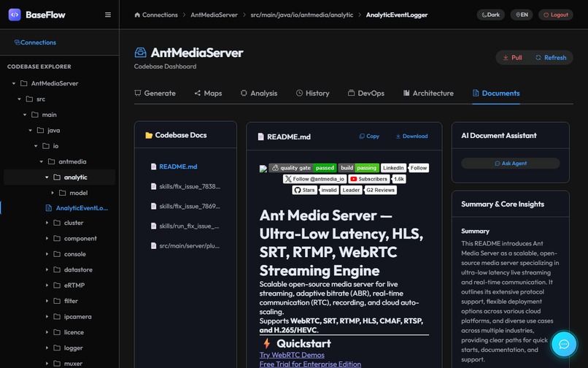
Task: Click the README.md file icon in header
Action: click(261, 137)
